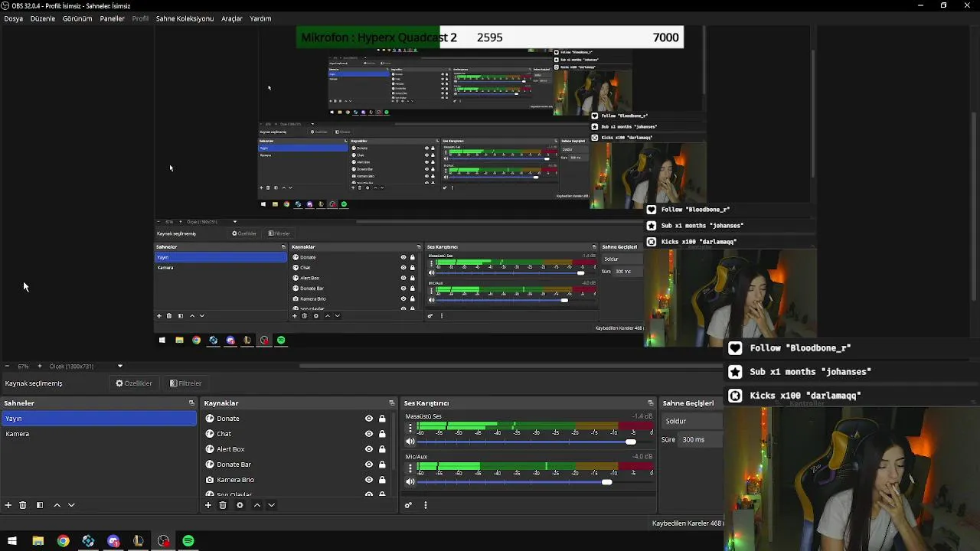This screenshot has width=980, height=551.
Task: Open the Görünüm menu
Action: (x=77, y=18)
